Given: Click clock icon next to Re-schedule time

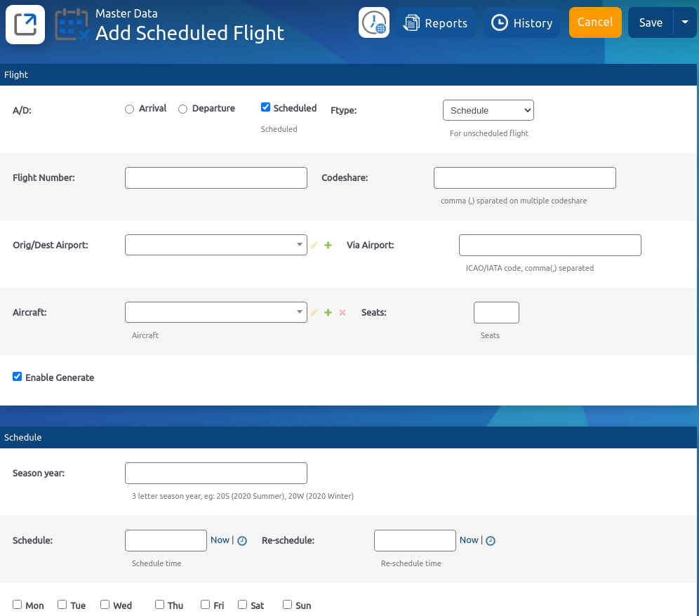Looking at the screenshot, I should pyautogui.click(x=491, y=541).
